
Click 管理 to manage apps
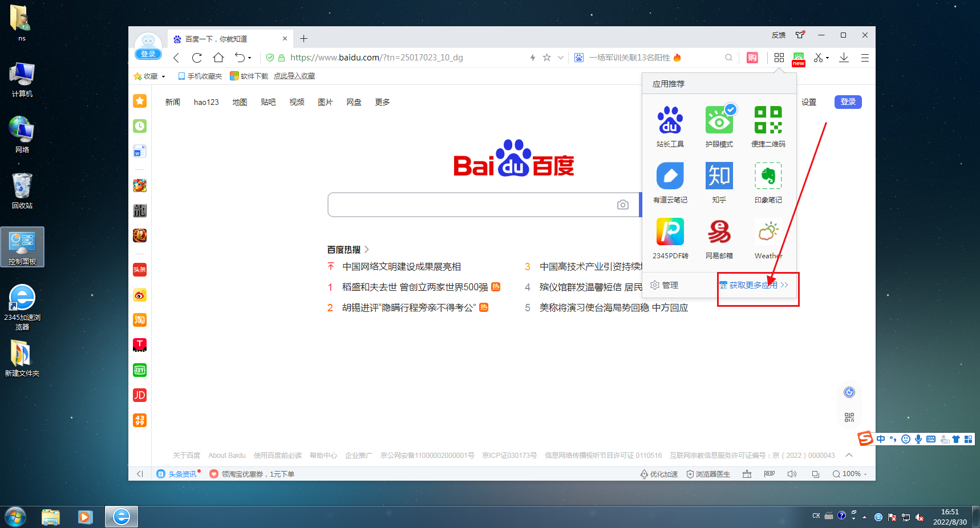click(x=665, y=285)
